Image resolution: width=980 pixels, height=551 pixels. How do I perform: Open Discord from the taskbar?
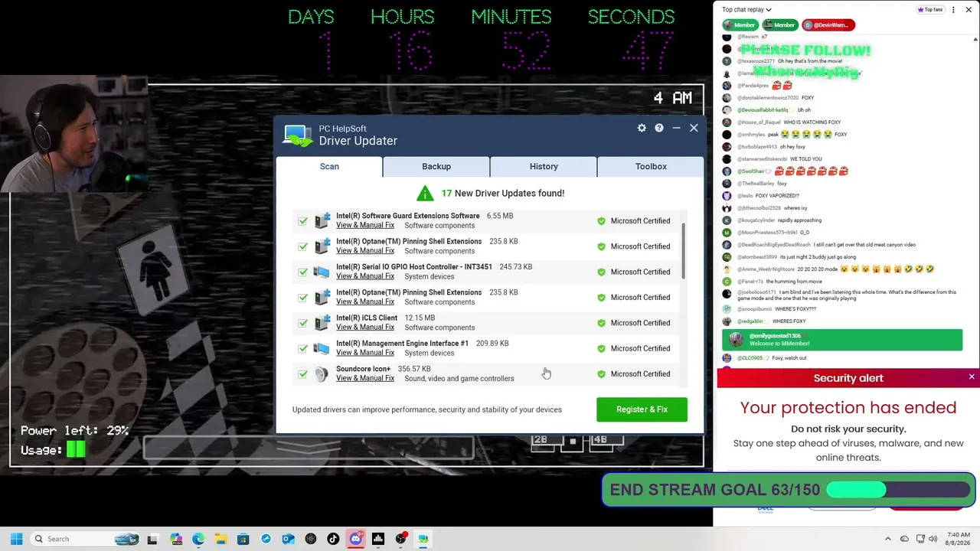click(x=355, y=539)
